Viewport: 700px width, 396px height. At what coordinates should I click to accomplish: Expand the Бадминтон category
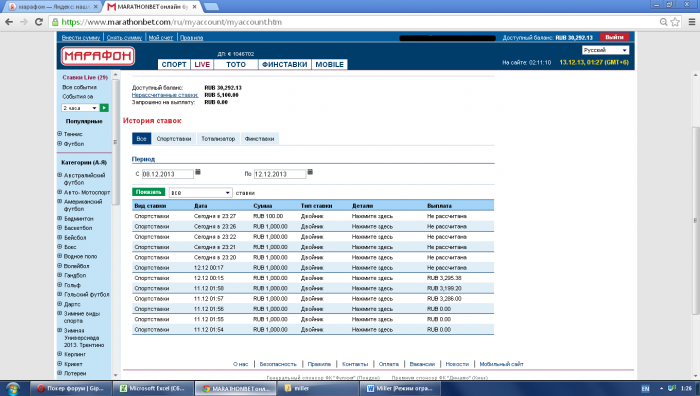pyautogui.click(x=59, y=218)
